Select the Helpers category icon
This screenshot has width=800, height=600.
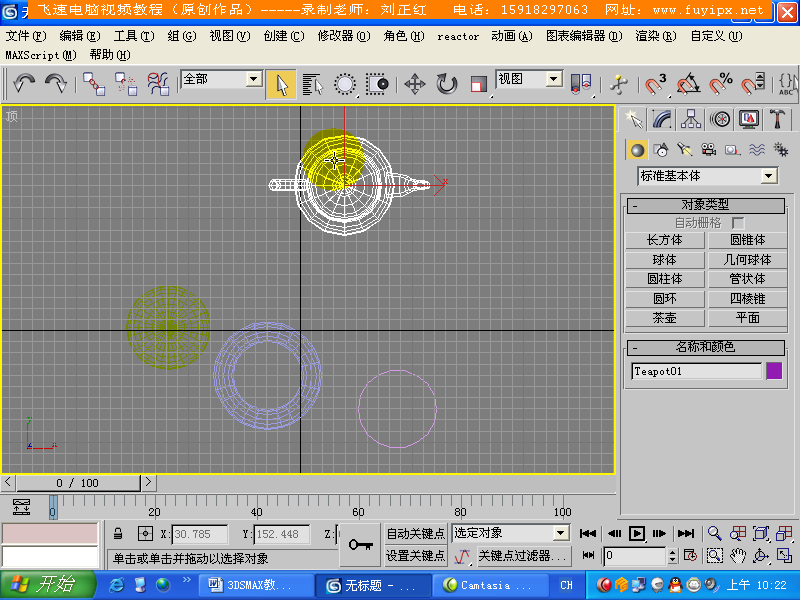(x=733, y=150)
